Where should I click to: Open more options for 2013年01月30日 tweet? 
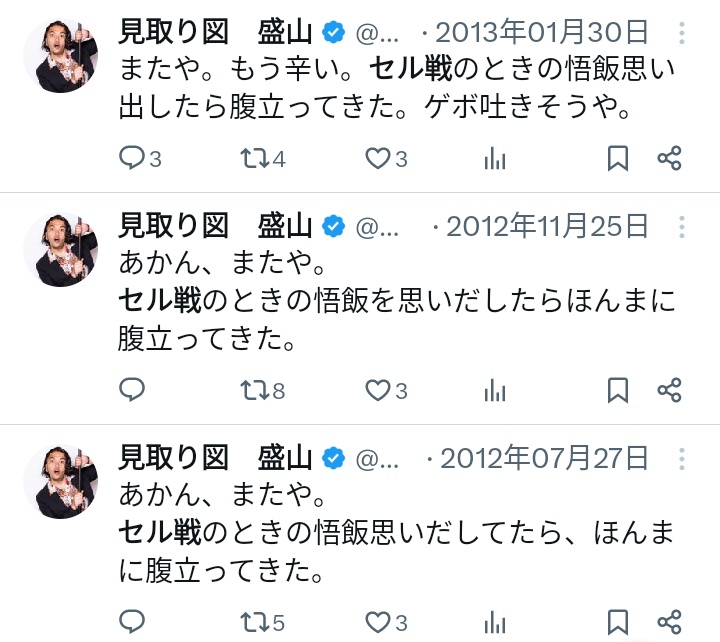tap(682, 33)
